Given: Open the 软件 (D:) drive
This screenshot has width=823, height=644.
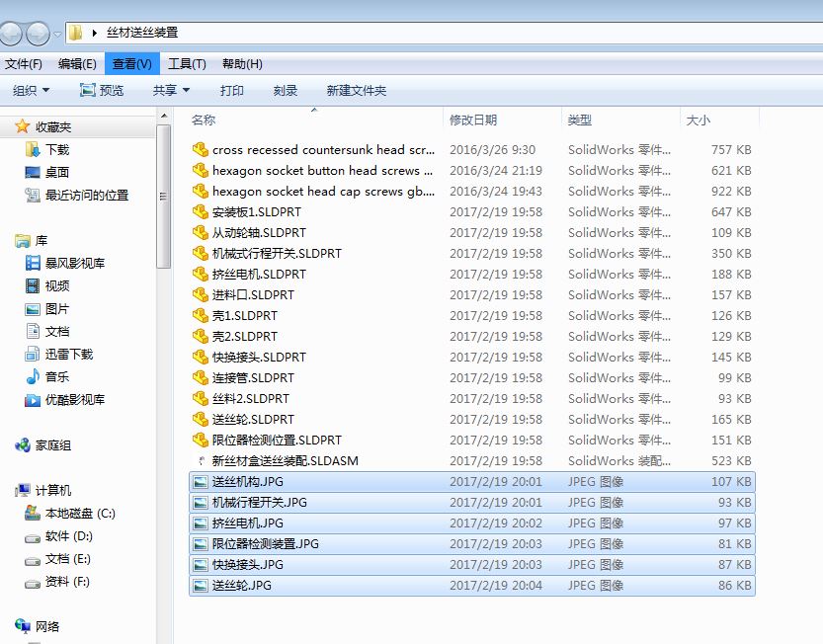Looking at the screenshot, I should click(x=59, y=536).
